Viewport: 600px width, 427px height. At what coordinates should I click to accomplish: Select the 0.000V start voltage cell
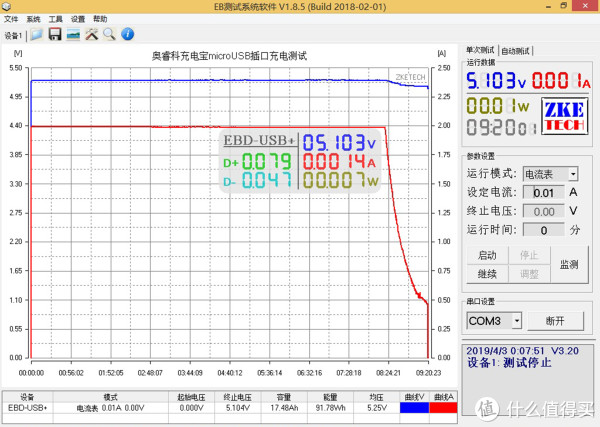click(191, 408)
